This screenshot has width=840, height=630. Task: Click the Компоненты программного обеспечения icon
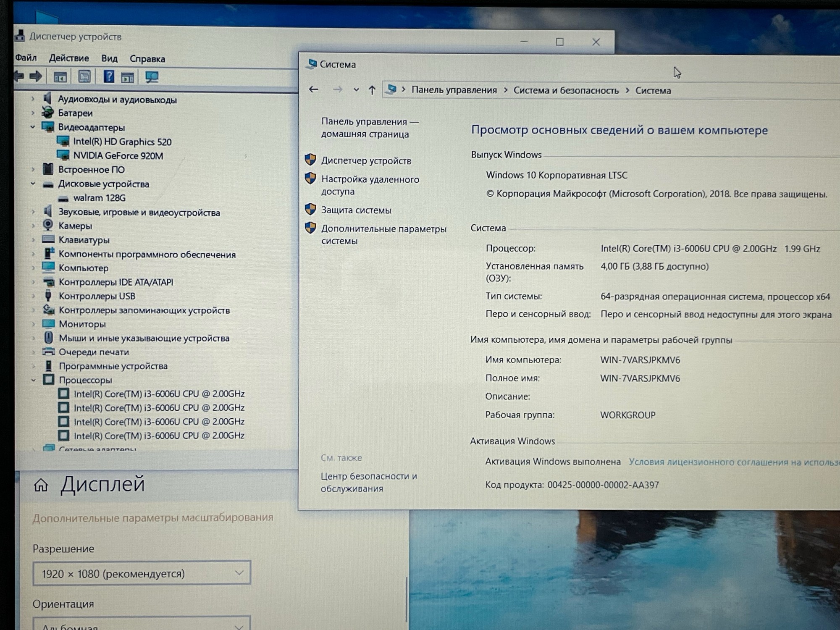tap(49, 253)
